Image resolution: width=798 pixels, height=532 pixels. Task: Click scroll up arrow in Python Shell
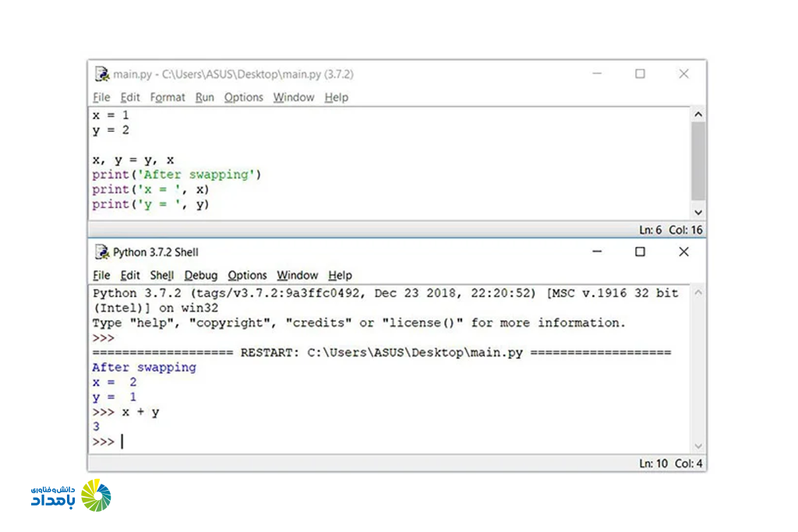pos(698,292)
